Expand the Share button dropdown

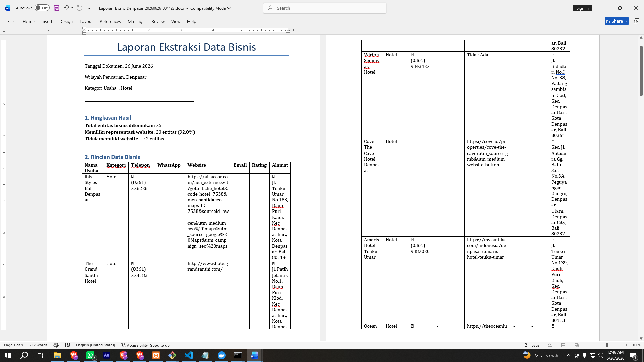[626, 21]
